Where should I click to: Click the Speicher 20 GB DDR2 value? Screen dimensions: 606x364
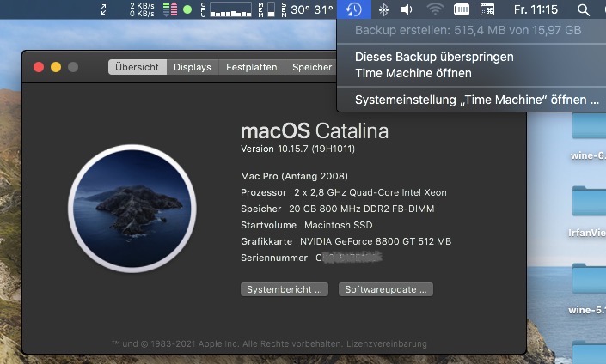(361, 209)
